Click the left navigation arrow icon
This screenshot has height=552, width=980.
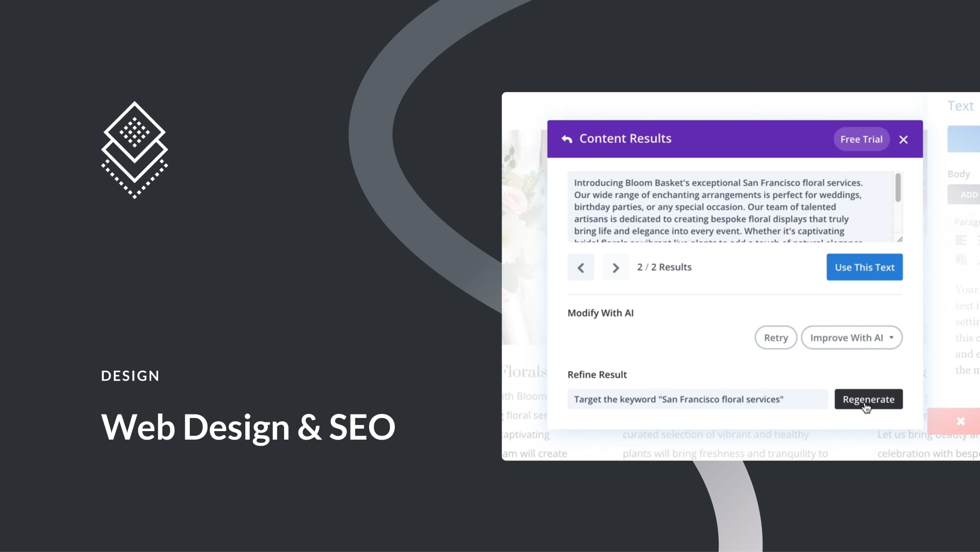click(581, 267)
